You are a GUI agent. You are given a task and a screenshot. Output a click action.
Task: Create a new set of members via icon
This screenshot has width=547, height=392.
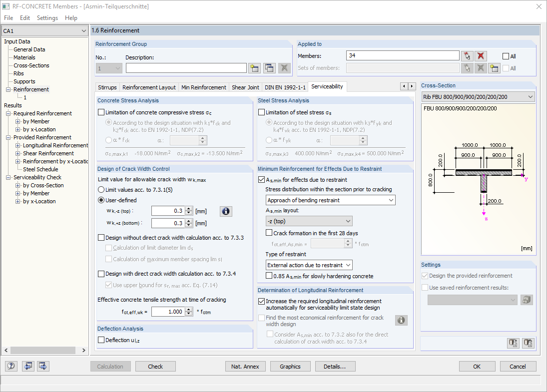493,67
